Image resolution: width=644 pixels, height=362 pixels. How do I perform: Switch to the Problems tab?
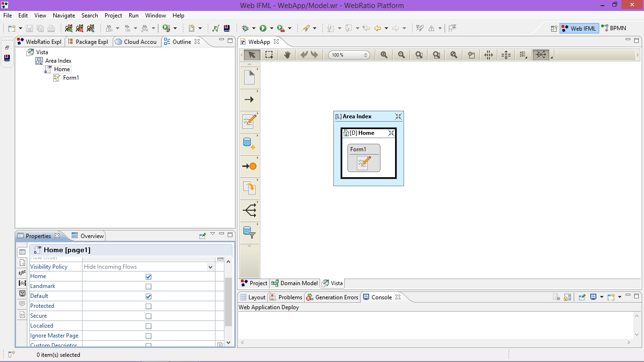pyautogui.click(x=286, y=297)
